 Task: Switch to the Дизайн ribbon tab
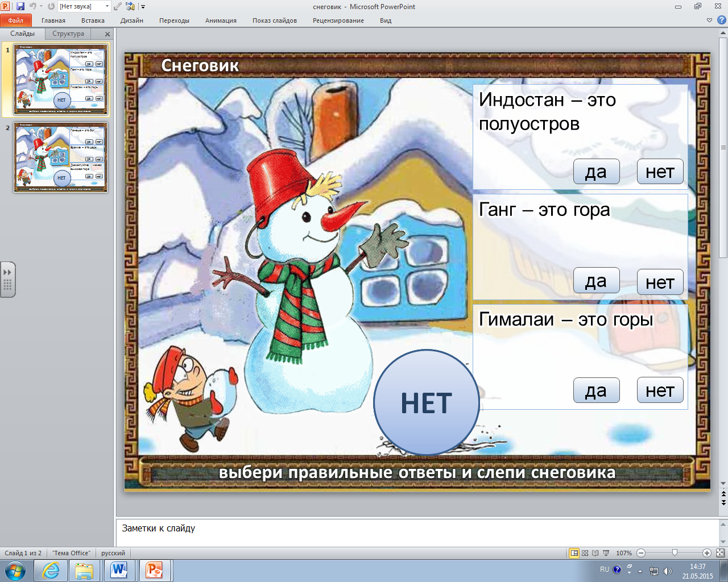132,20
